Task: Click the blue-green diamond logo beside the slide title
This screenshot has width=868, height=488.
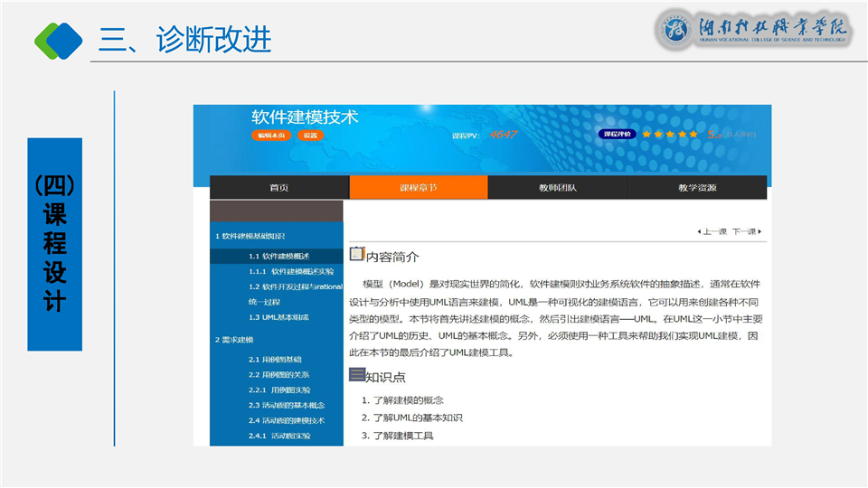Action: click(x=58, y=39)
